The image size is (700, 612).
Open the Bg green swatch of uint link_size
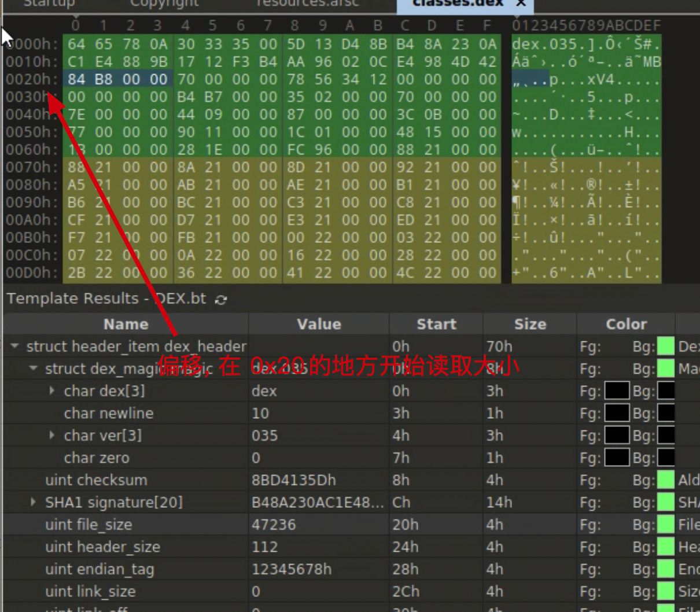(666, 591)
